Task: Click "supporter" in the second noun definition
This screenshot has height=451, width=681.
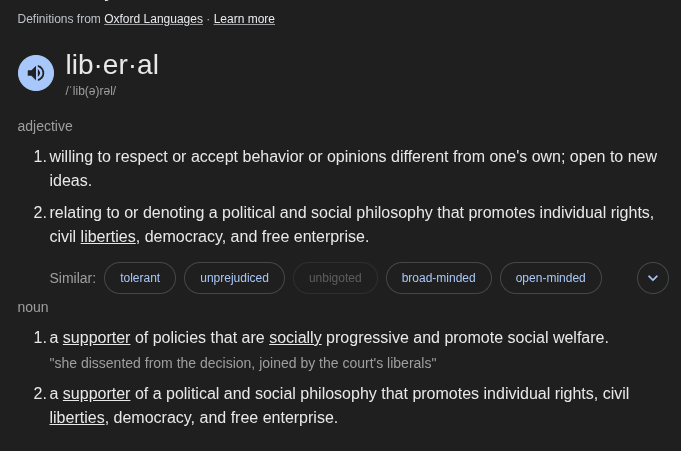Action: pos(97,394)
